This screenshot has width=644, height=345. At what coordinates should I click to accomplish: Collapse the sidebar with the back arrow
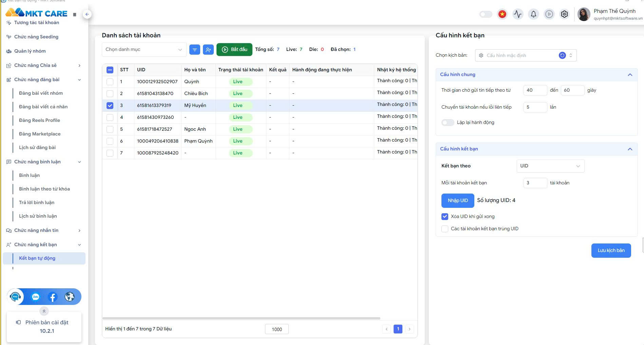tap(87, 14)
